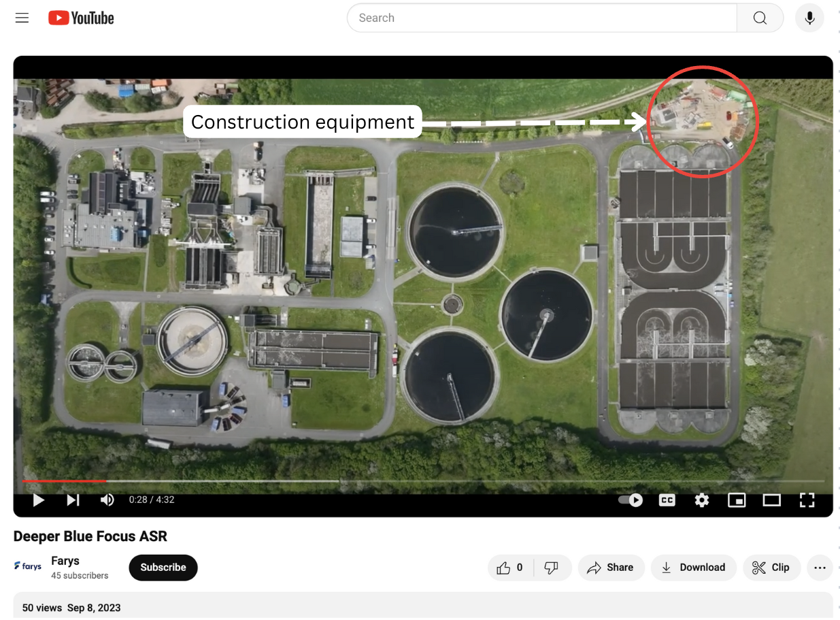Start voice search with microphone icon

coord(809,18)
